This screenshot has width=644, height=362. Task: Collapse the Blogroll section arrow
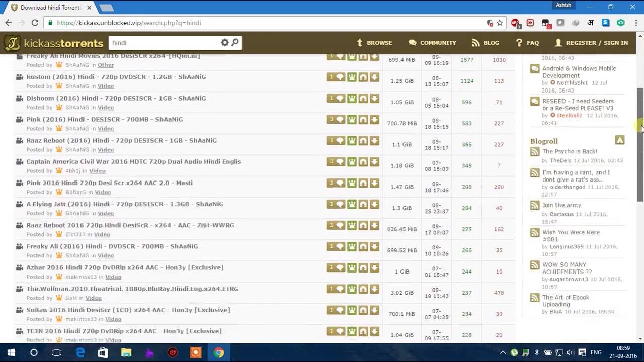[x=620, y=140]
